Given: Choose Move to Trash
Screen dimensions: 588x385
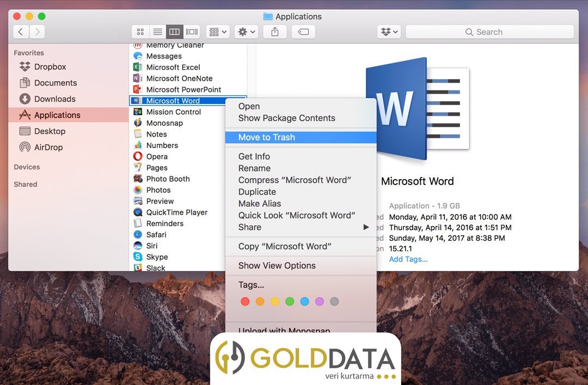Looking at the screenshot, I should [x=301, y=137].
